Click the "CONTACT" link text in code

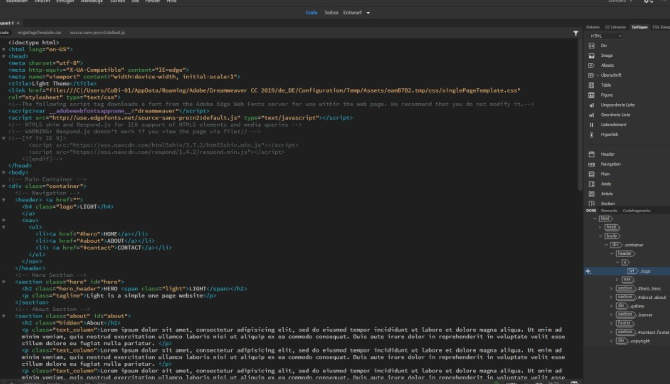click(x=129, y=248)
